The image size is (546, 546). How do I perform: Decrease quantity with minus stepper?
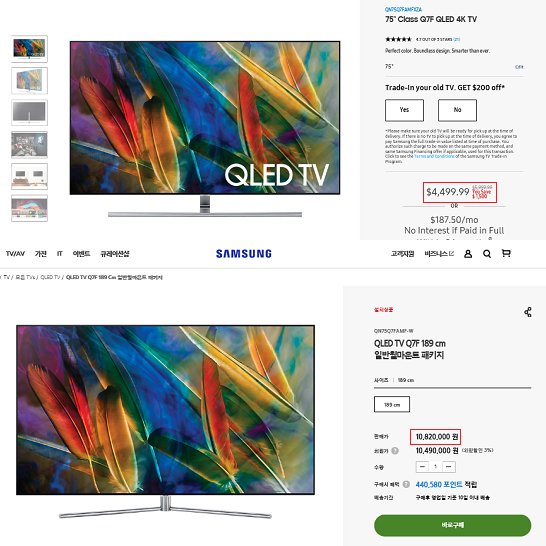pyautogui.click(x=422, y=467)
